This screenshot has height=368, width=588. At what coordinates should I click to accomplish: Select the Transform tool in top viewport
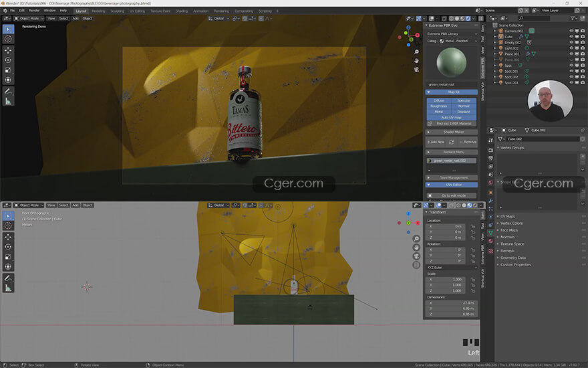8,80
